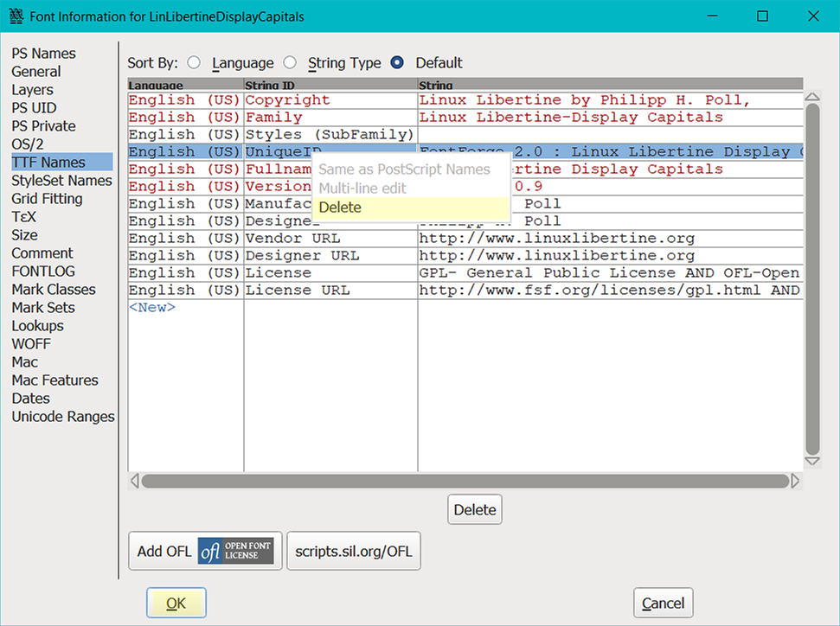Viewport: 840px width, 626px height.
Task: Click the scroll right arrow under the table
Action: [x=795, y=481]
